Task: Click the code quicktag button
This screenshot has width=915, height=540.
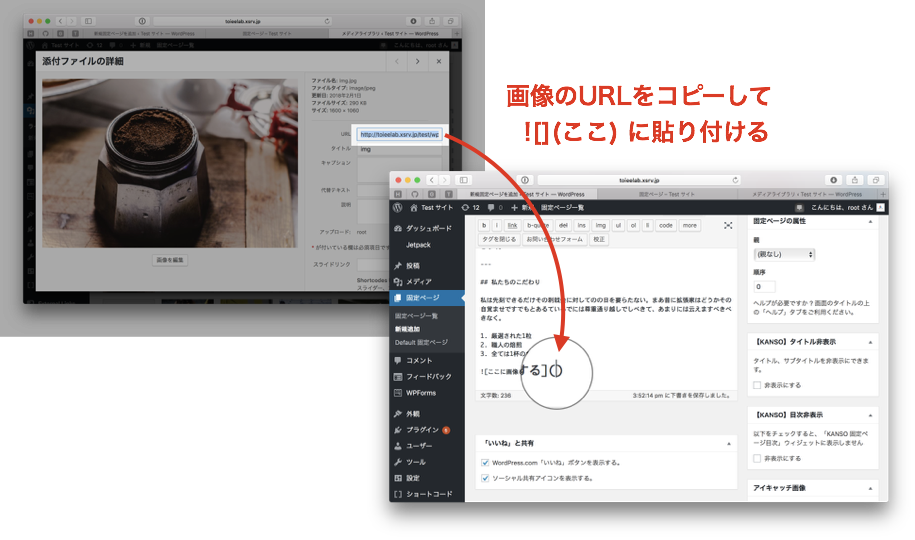Action: (x=666, y=225)
